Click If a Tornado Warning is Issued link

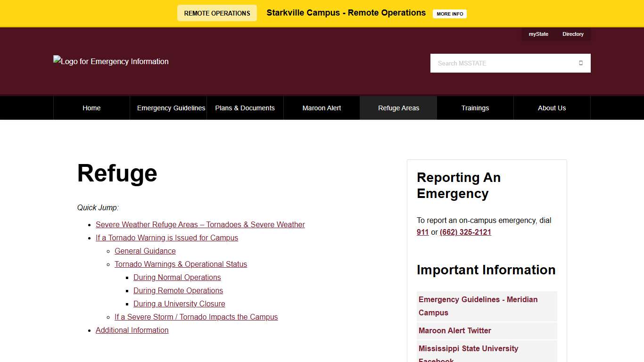(x=167, y=238)
